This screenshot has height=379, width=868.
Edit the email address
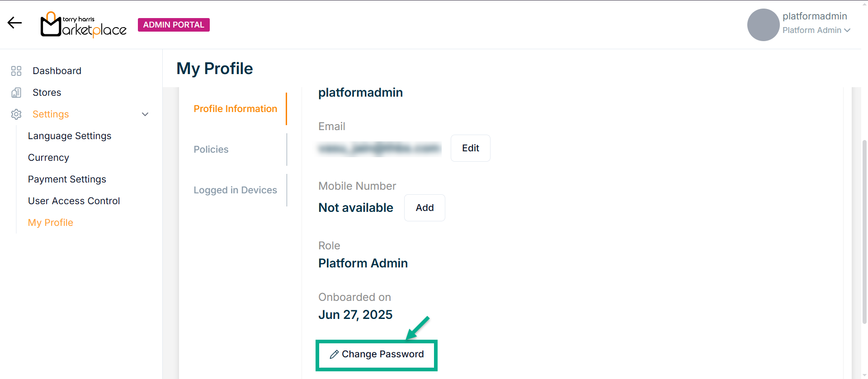pyautogui.click(x=470, y=148)
